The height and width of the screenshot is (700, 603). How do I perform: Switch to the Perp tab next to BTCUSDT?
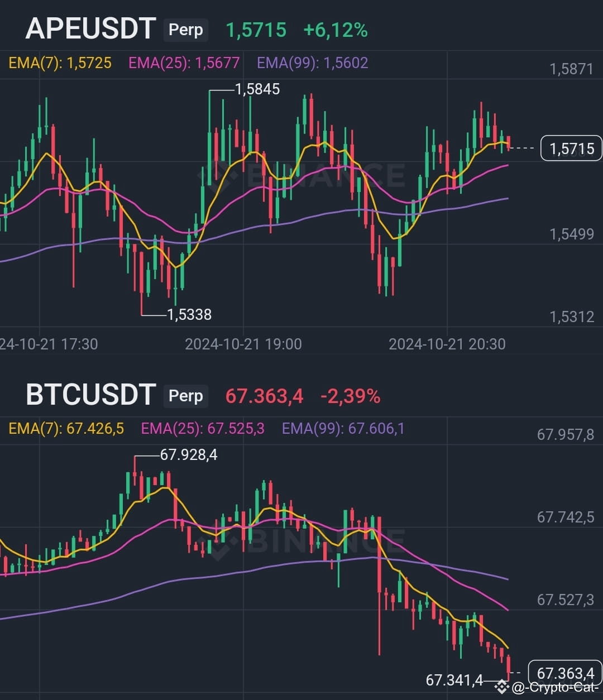[185, 396]
